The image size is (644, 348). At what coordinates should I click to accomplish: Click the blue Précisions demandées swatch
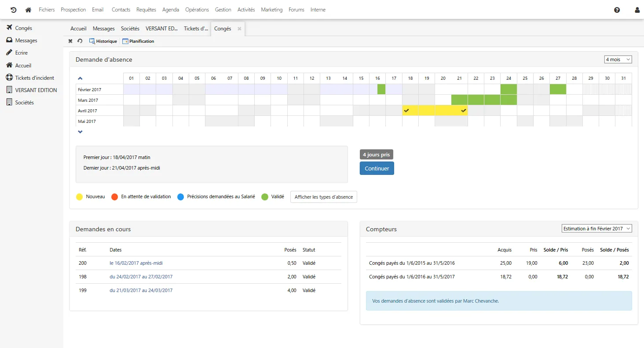point(180,197)
